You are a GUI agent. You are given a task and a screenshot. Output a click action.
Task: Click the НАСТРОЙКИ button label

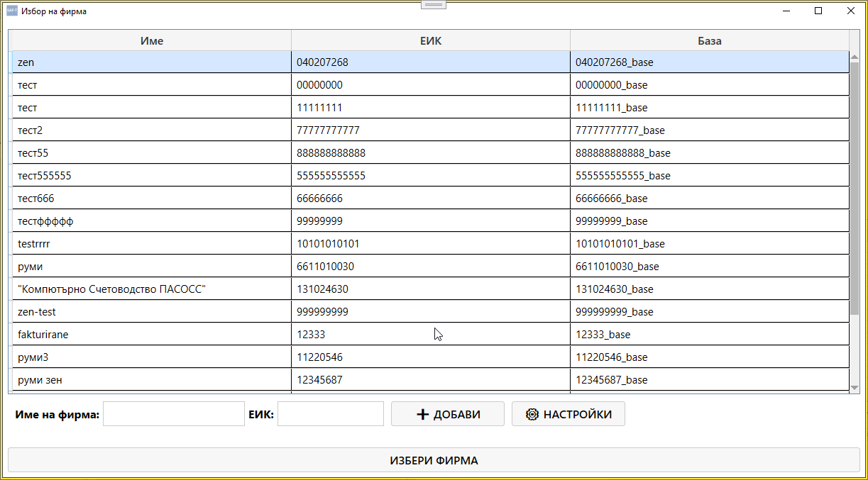(578, 414)
